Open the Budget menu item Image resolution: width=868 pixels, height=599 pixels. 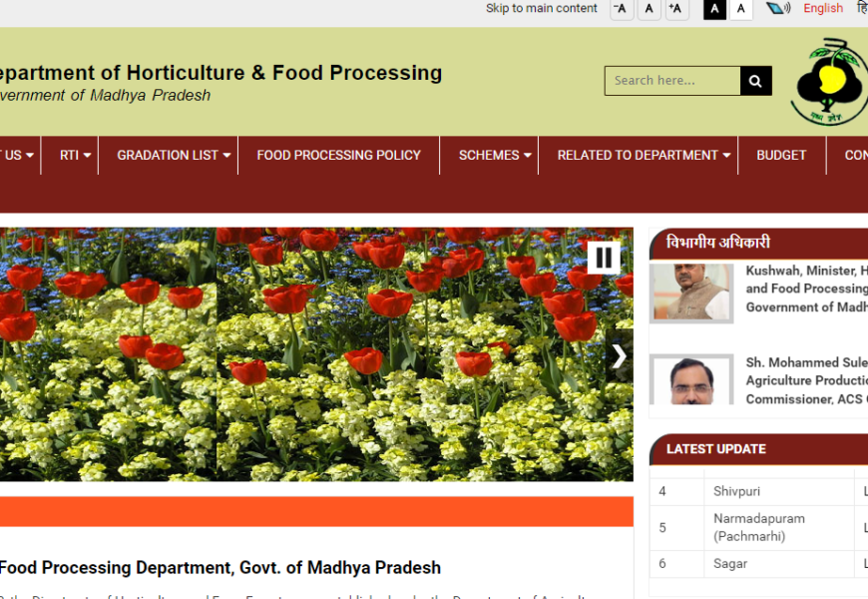781,155
